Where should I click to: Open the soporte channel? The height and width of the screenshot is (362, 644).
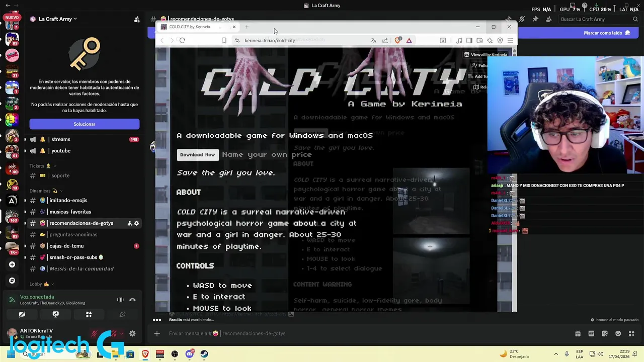coord(85,175)
